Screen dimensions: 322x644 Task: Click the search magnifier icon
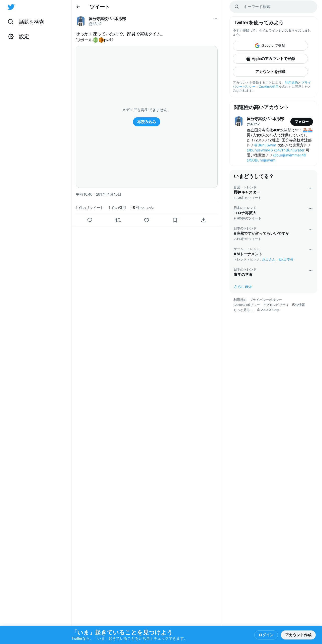click(236, 7)
